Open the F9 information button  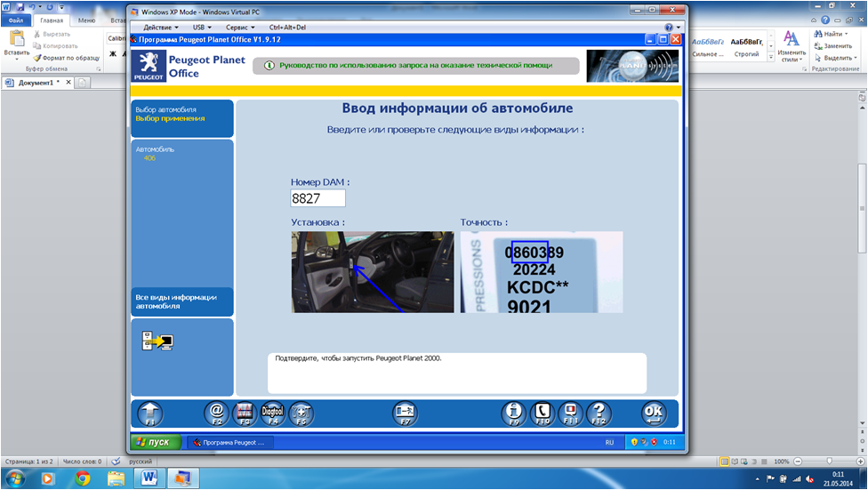(514, 414)
